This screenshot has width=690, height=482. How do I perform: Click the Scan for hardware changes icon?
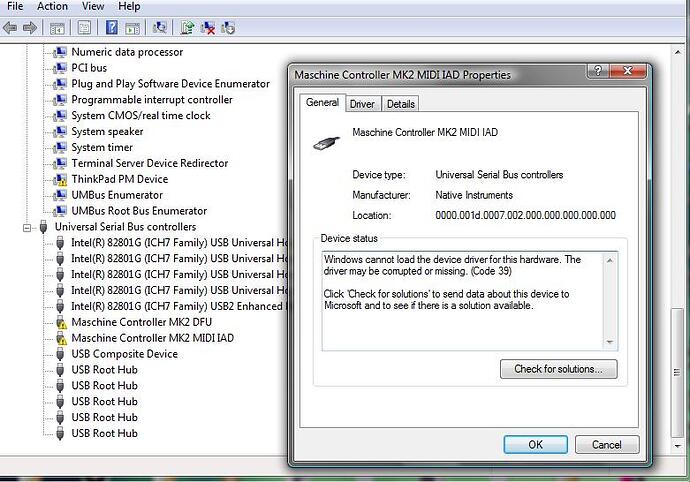click(159, 28)
